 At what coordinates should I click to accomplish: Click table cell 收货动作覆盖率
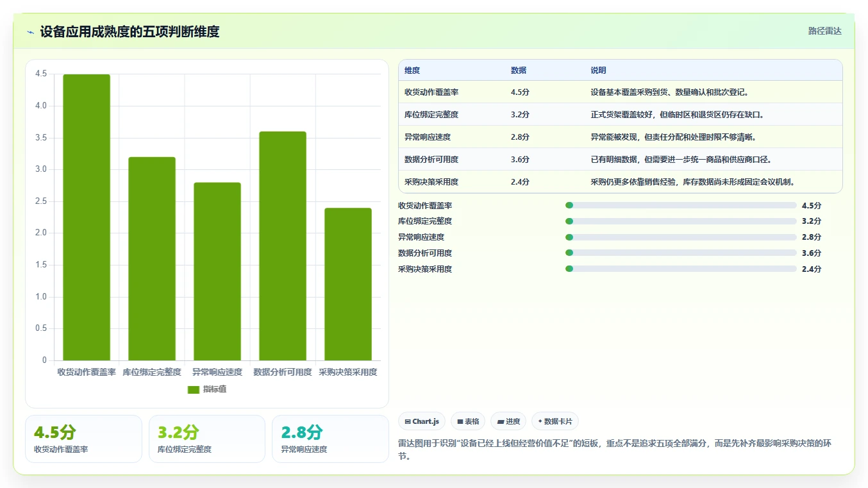(x=431, y=92)
